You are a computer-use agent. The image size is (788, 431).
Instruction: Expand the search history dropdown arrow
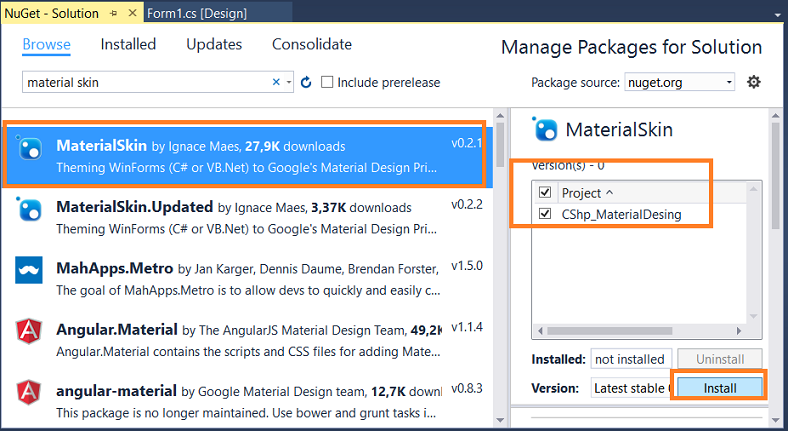tap(289, 82)
